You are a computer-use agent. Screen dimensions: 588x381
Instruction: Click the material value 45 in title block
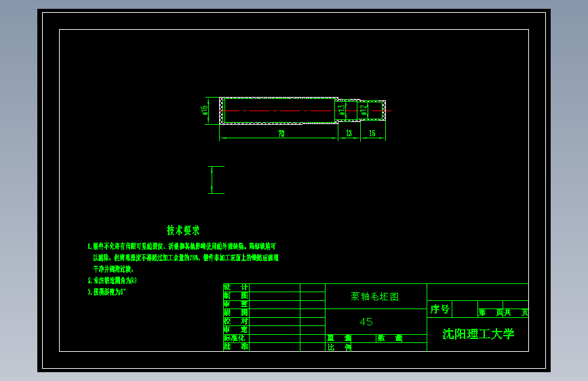[x=366, y=322]
